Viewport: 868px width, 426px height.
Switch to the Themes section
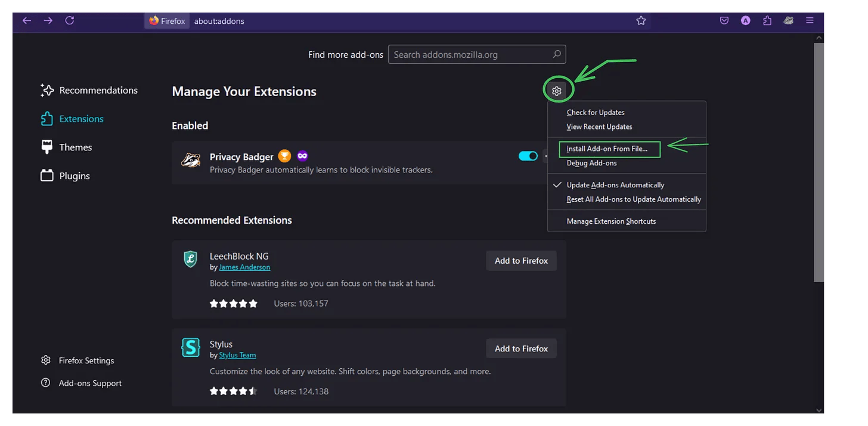pos(75,147)
